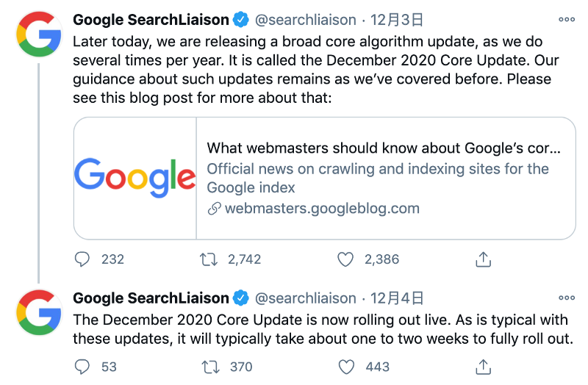Open the 12月4日 tweet timestamp
This screenshot has height=385, width=588.
397,298
